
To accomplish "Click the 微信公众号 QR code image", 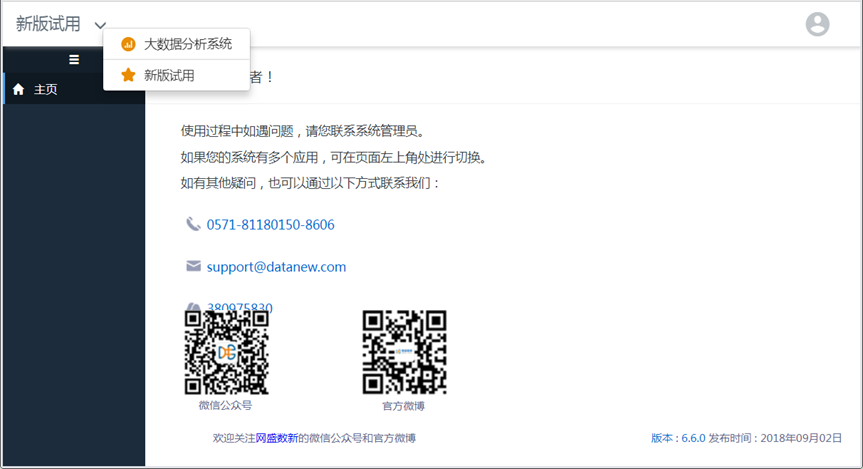I will pyautogui.click(x=226, y=352).
